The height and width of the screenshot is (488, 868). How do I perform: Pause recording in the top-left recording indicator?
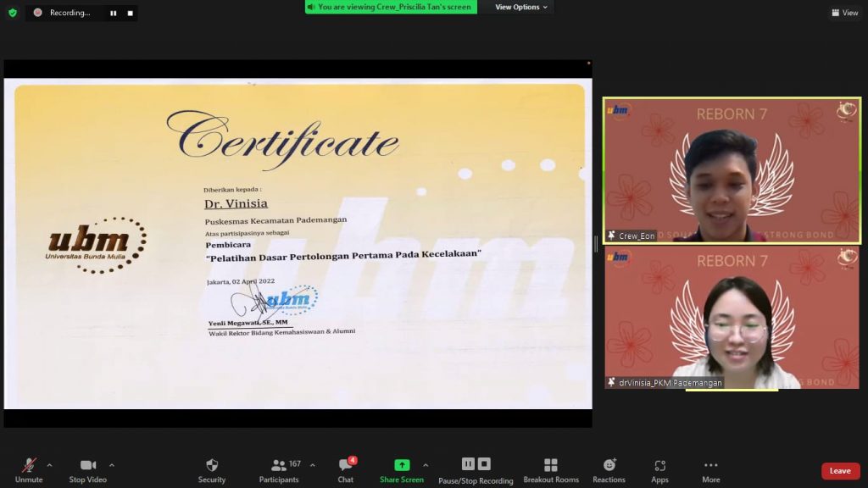pyautogui.click(x=113, y=14)
